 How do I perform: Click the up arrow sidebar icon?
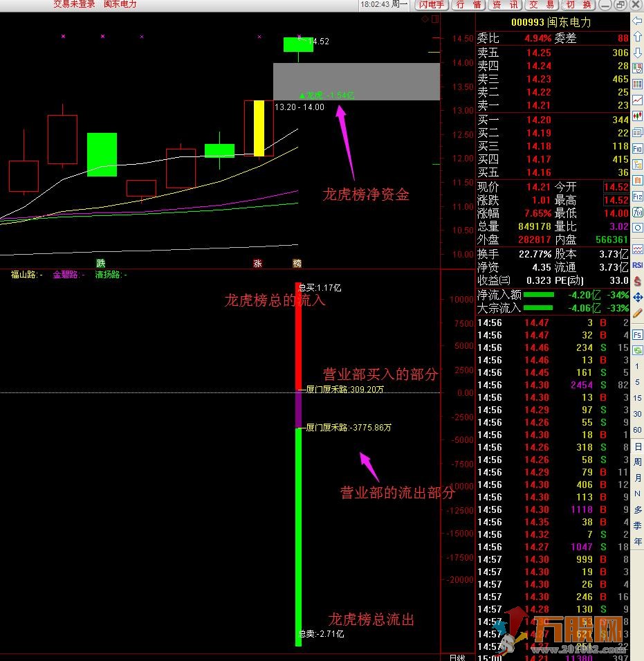point(637,36)
